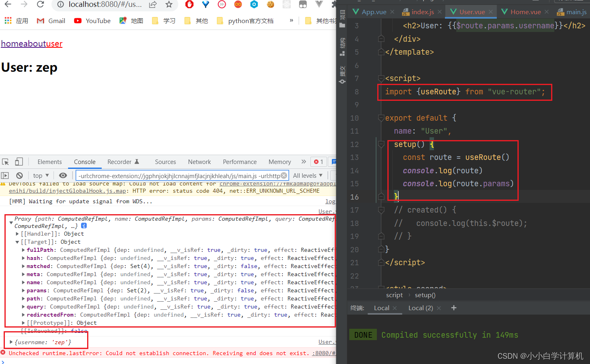This screenshot has width=590, height=364.
Task: Switch to the Memory tab in DevTools
Action: 280,162
